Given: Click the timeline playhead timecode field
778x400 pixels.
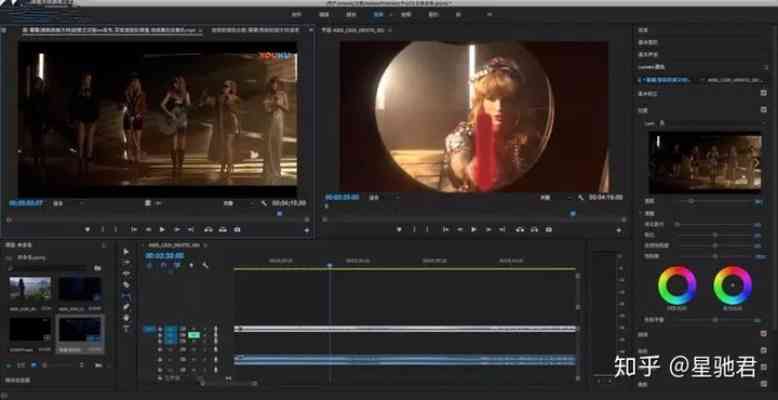Looking at the screenshot, I should [x=164, y=256].
